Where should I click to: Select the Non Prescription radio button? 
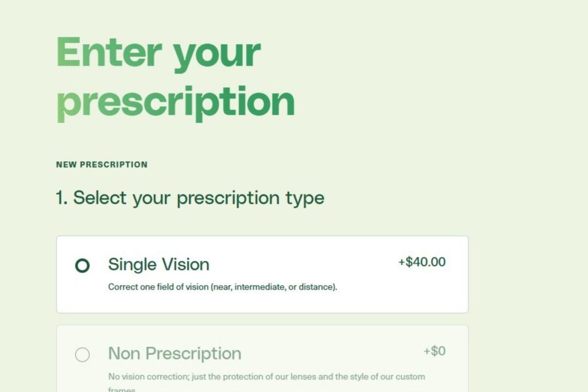click(x=82, y=354)
